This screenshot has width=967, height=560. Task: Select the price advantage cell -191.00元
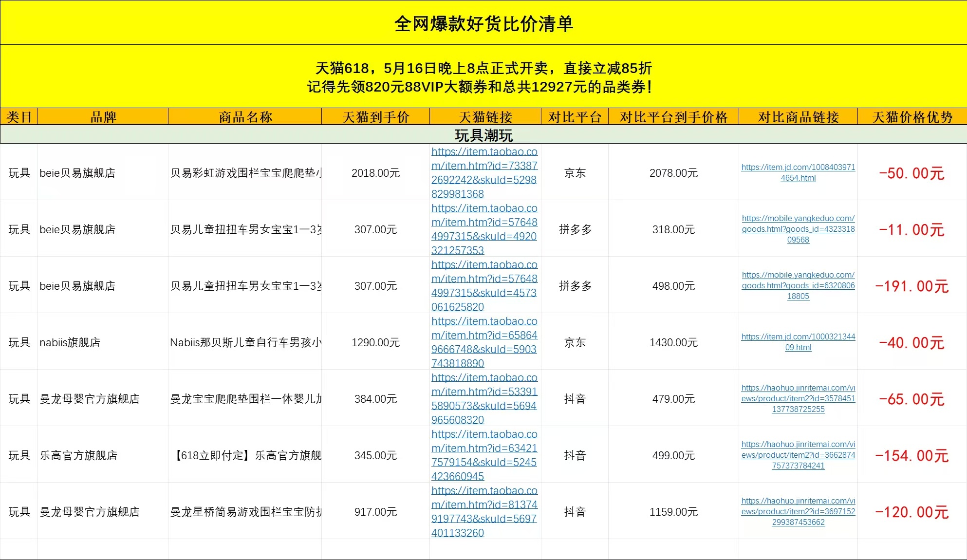(912, 286)
